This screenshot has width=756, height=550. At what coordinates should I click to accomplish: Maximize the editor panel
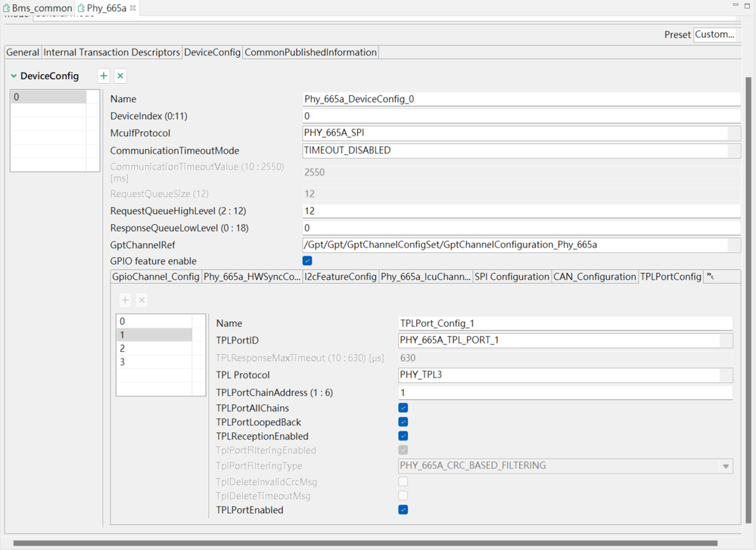pyautogui.click(x=748, y=7)
